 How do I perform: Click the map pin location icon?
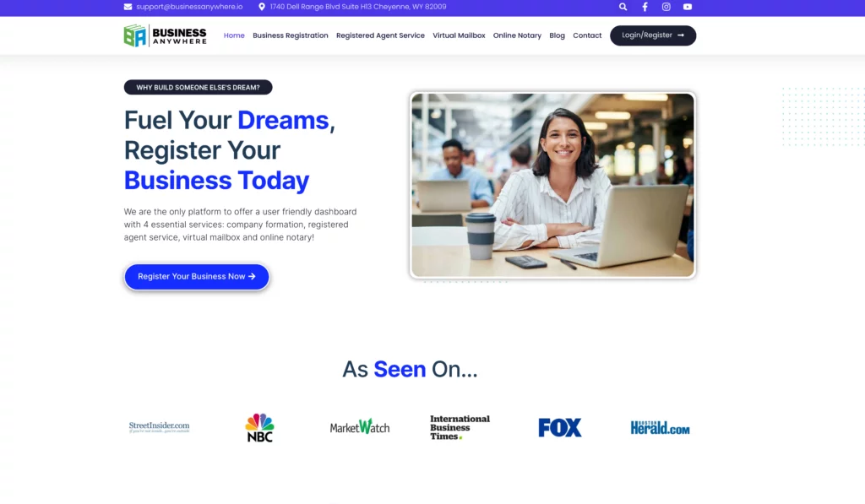[262, 7]
